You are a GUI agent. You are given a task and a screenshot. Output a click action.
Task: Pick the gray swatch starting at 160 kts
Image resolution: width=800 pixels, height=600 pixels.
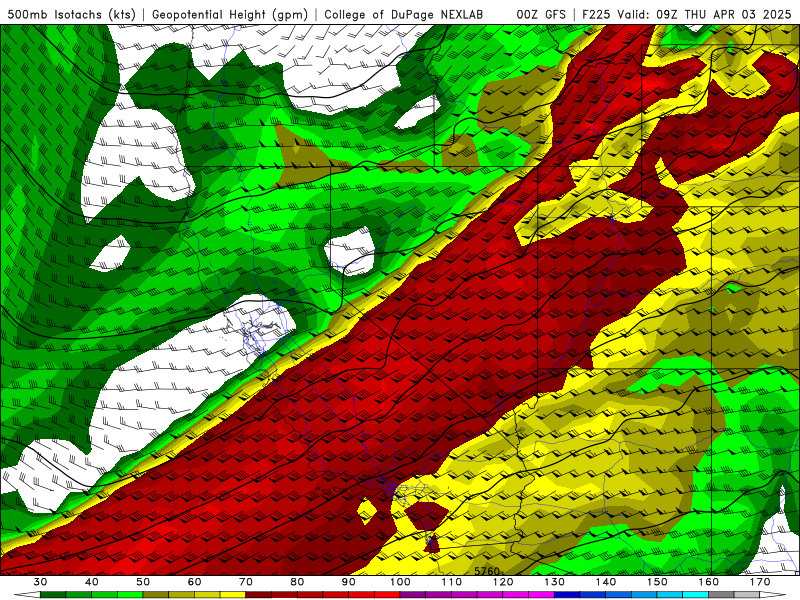pyautogui.click(x=721, y=594)
